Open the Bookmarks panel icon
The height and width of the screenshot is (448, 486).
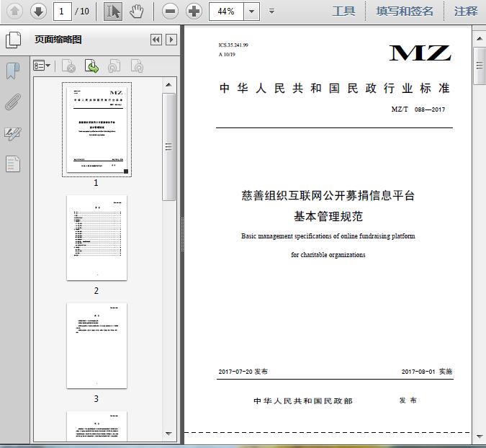point(13,71)
